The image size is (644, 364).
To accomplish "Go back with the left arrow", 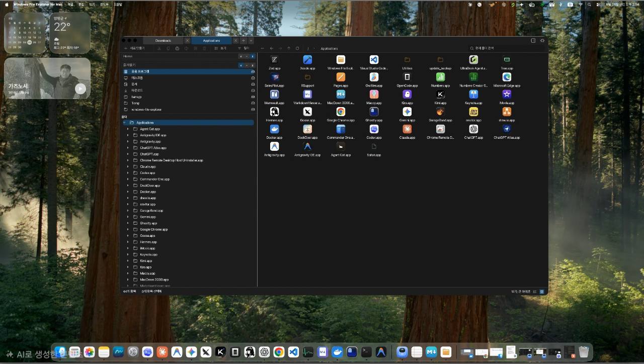I will (x=272, y=48).
